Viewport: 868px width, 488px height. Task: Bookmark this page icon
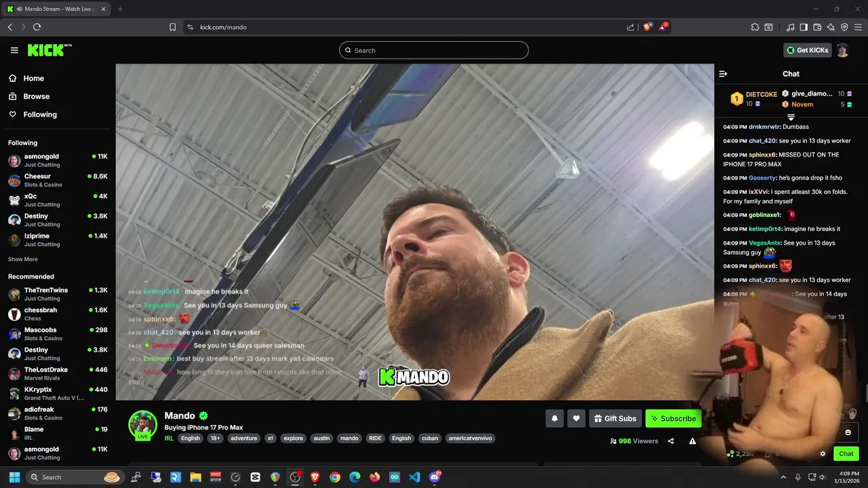(x=172, y=27)
